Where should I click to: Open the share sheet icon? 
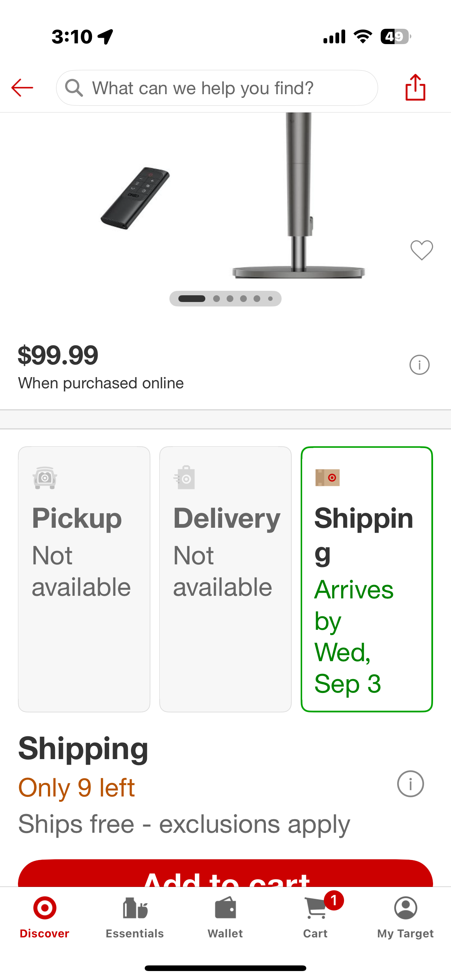415,87
